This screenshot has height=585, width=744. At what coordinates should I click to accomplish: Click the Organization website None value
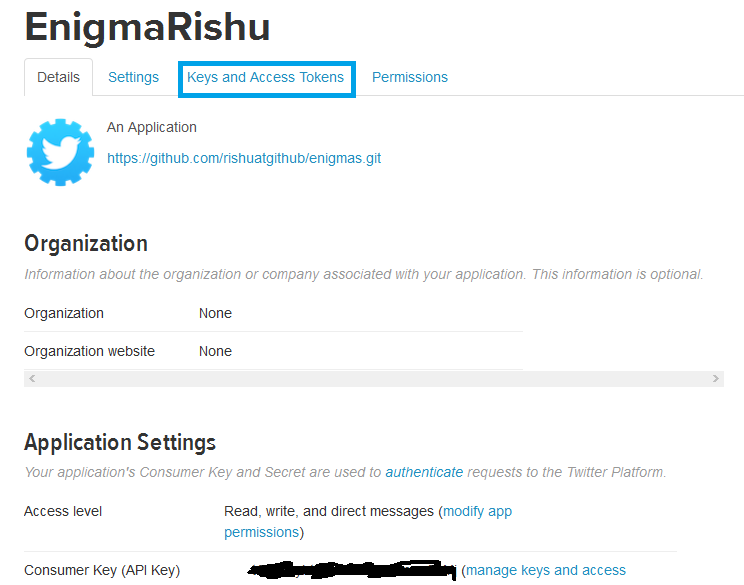click(215, 351)
